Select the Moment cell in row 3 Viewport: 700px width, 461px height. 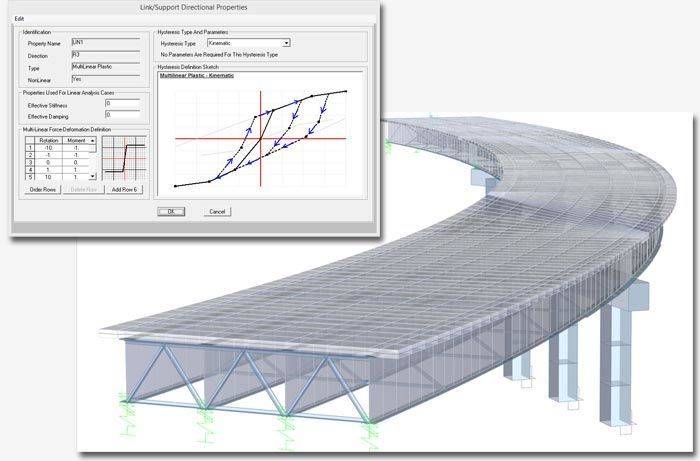[76, 162]
